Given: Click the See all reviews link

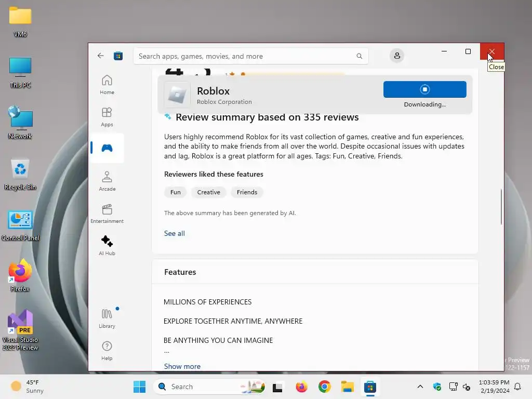Looking at the screenshot, I should click(x=175, y=233).
